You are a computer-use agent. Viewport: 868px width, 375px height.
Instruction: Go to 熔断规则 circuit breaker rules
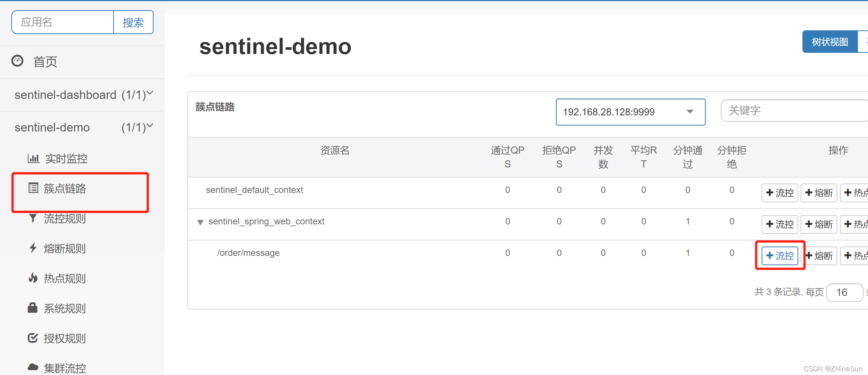tap(65, 248)
